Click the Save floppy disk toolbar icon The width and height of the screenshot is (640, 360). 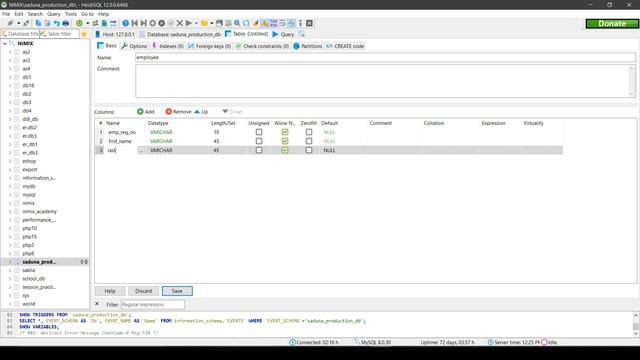coord(219,23)
